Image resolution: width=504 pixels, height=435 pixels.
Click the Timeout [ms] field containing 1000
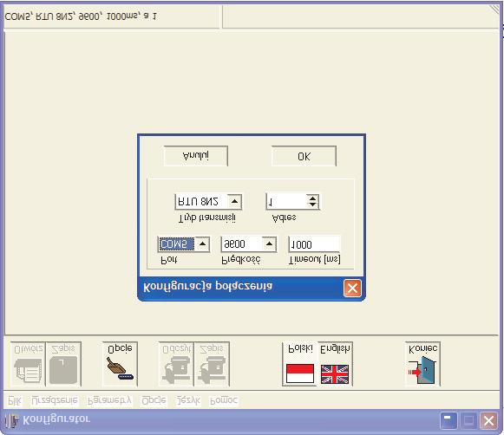314,244
